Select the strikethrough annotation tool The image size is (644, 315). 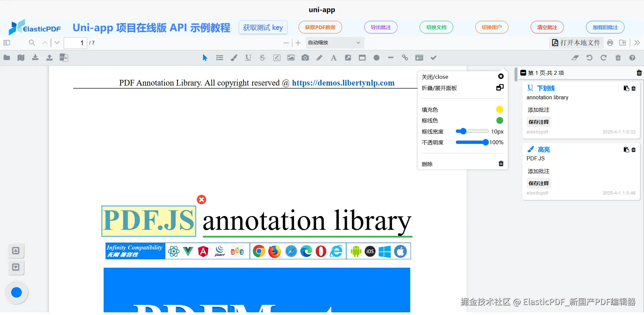tap(262, 58)
